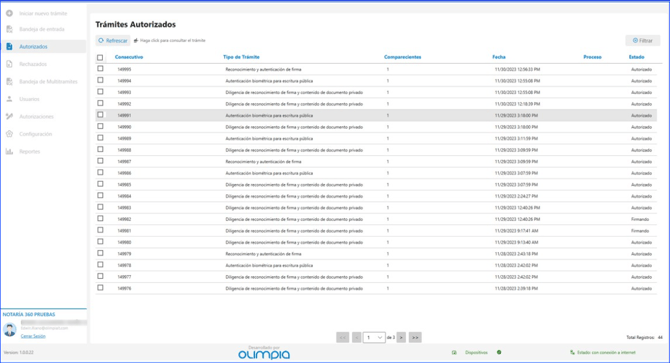Screen dimensions: 670x363
Task: Sort by the Tipo de Trámite column header
Action: point(241,57)
